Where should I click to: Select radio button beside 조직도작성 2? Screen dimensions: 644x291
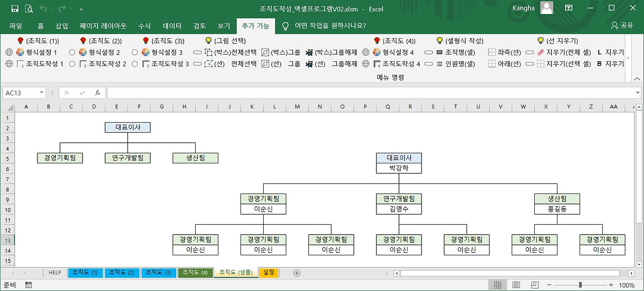point(72,64)
